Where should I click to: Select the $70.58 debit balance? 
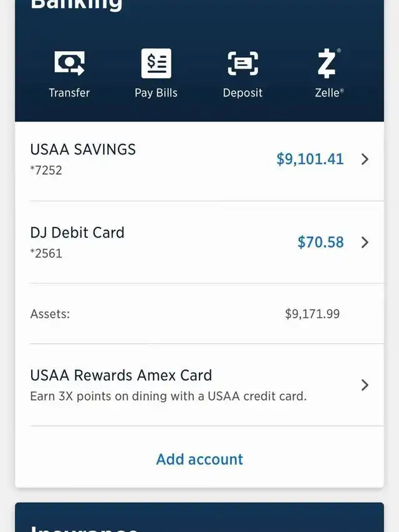[320, 242]
